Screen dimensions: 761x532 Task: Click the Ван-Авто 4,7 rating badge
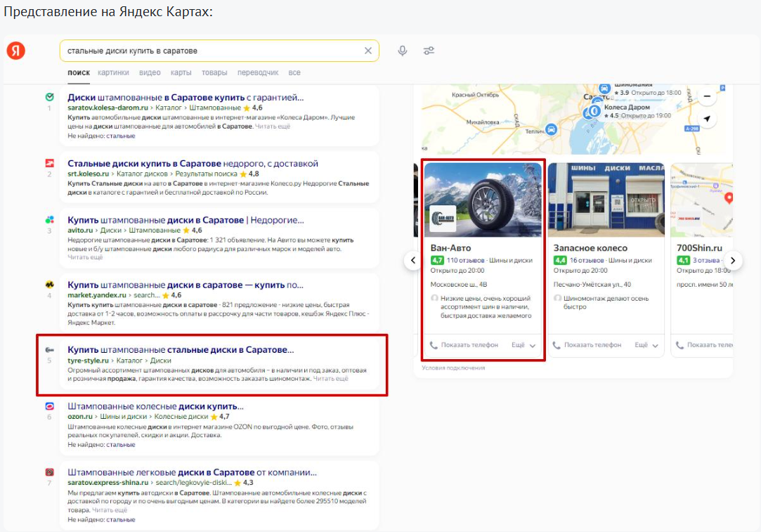(437, 260)
